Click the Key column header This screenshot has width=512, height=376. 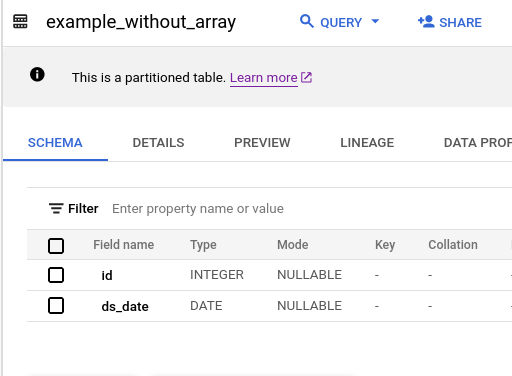[x=385, y=245]
